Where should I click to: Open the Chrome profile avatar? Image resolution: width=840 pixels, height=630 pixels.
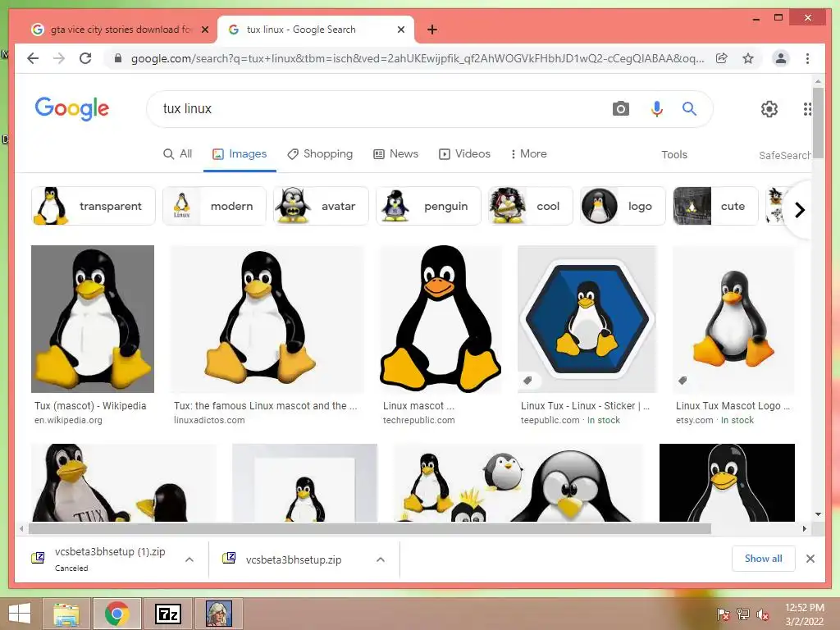coord(781,58)
